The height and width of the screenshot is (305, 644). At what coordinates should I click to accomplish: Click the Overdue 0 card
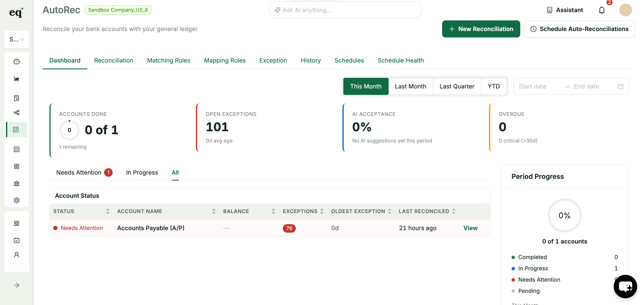[559, 127]
